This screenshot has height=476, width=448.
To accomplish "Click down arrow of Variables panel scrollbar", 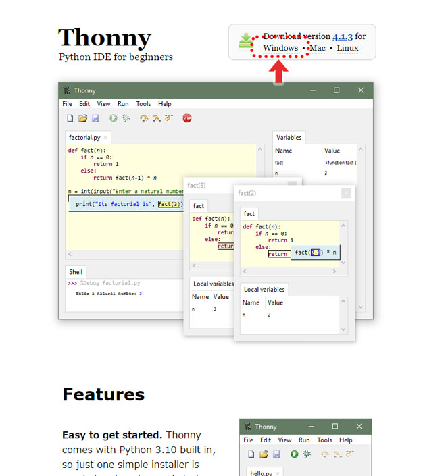I will pos(361,307).
